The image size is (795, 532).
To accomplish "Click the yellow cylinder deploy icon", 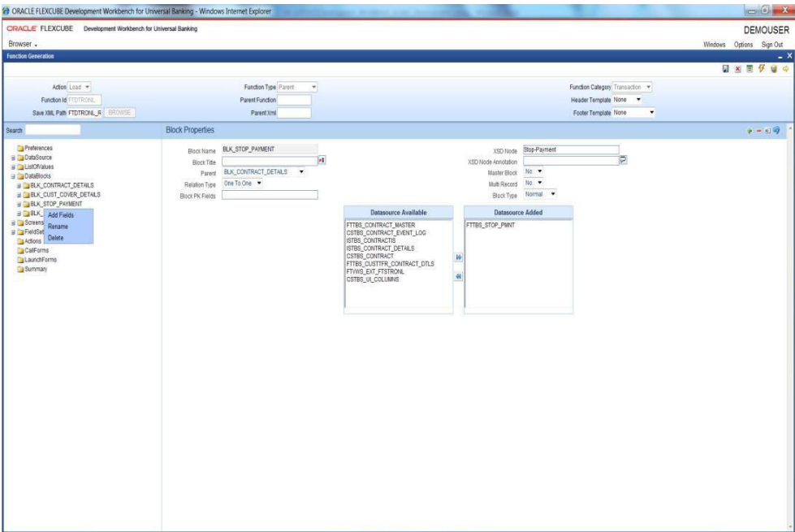I will 774,69.
